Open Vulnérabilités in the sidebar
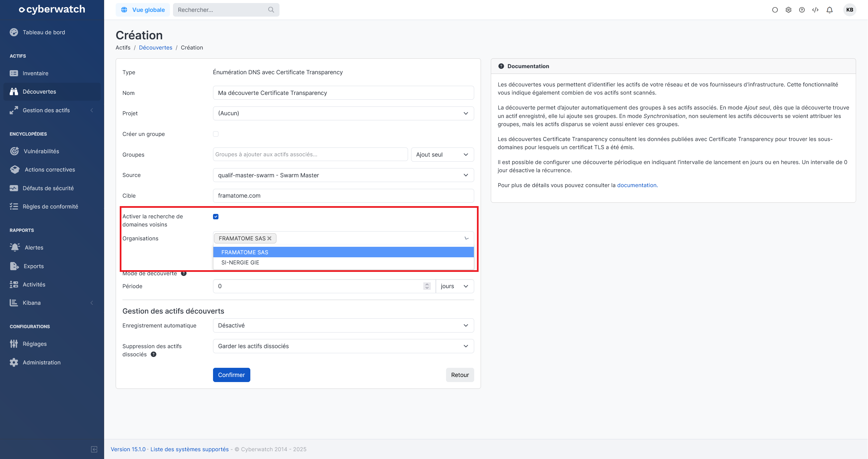 point(41,151)
